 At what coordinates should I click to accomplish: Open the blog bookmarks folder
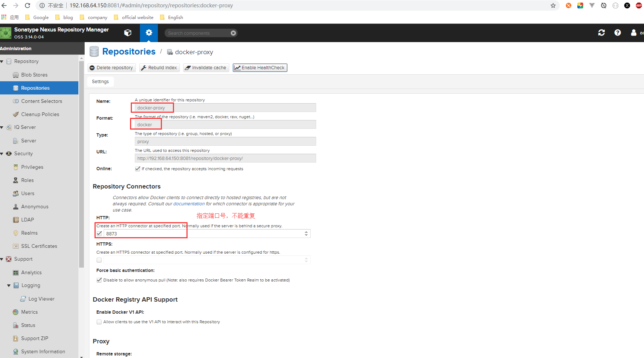pyautogui.click(x=64, y=17)
